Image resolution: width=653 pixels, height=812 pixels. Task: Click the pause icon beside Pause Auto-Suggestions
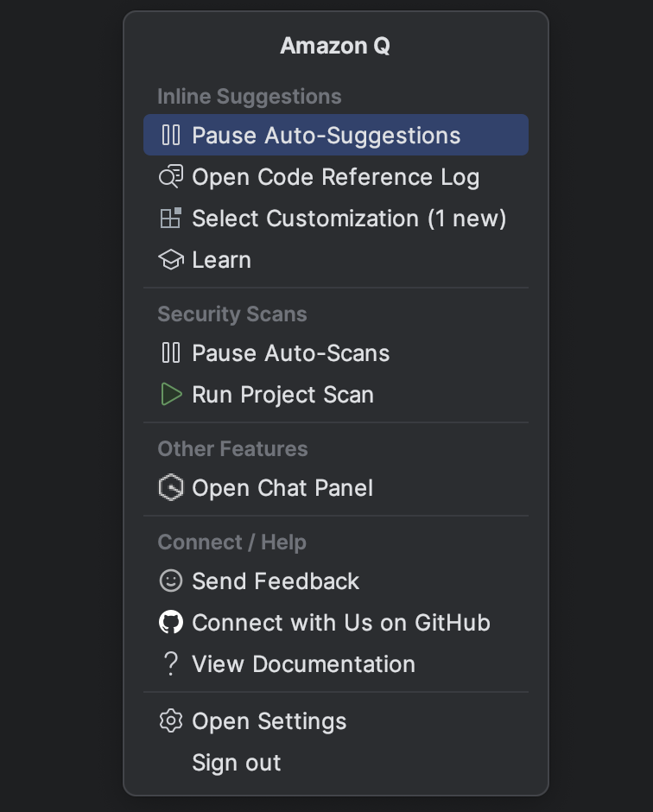(x=171, y=135)
